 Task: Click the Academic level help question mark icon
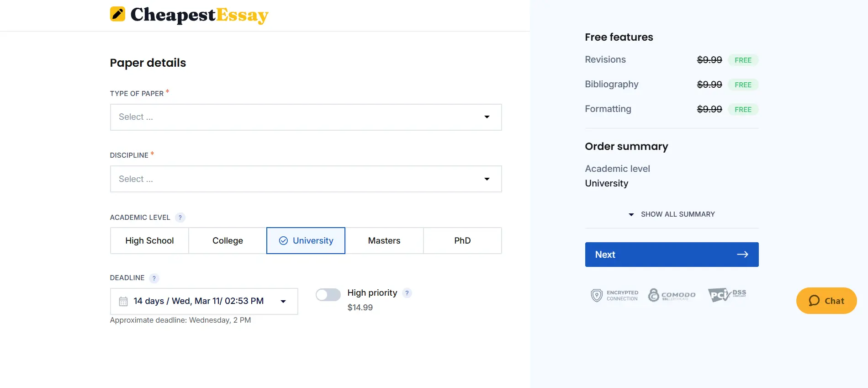180,218
